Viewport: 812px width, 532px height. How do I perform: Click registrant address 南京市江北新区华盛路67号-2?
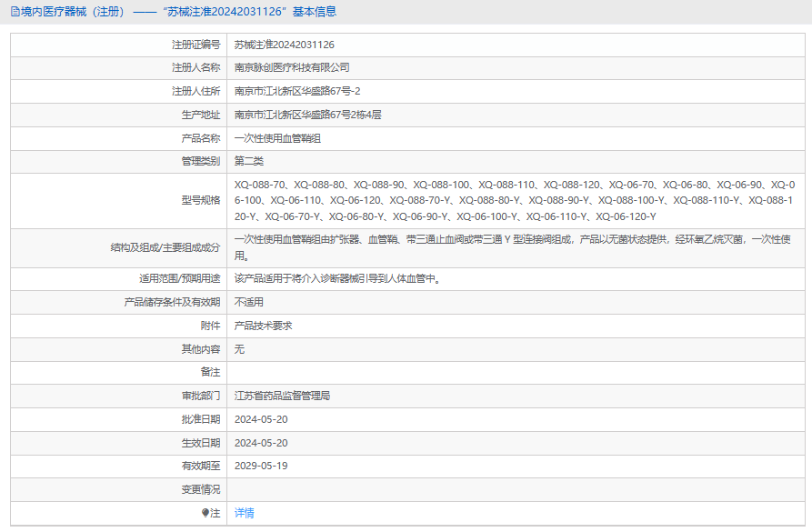pyautogui.click(x=297, y=91)
